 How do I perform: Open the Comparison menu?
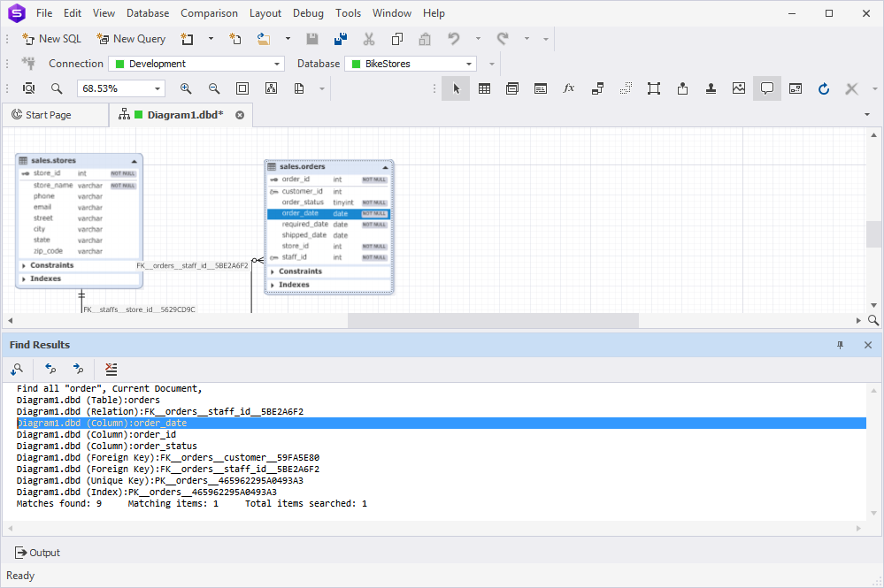(x=209, y=13)
